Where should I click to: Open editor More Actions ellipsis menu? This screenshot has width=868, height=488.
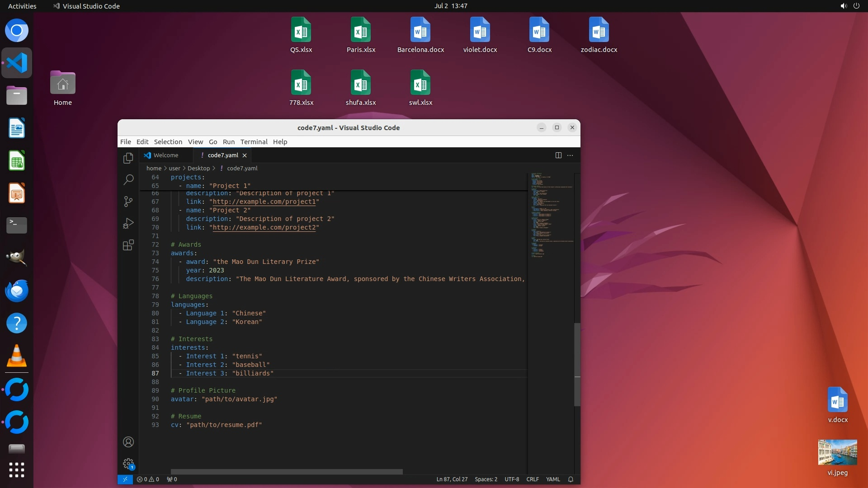click(570, 155)
